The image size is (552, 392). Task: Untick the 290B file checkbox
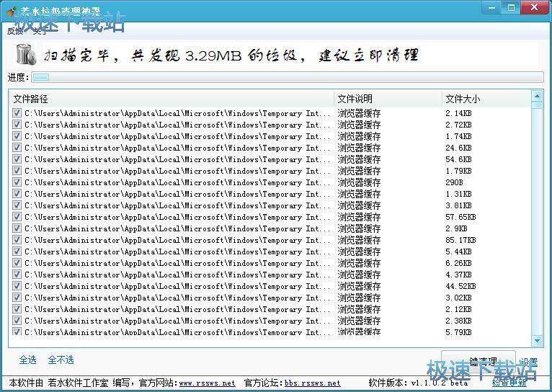[x=17, y=182]
